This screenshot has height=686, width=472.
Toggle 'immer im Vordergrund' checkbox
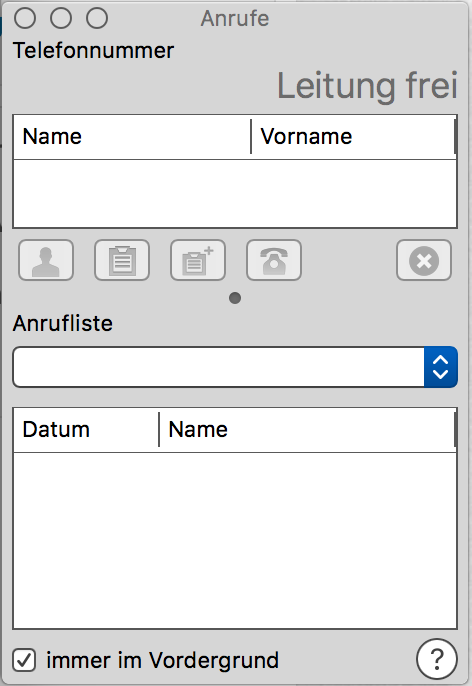click(x=24, y=660)
